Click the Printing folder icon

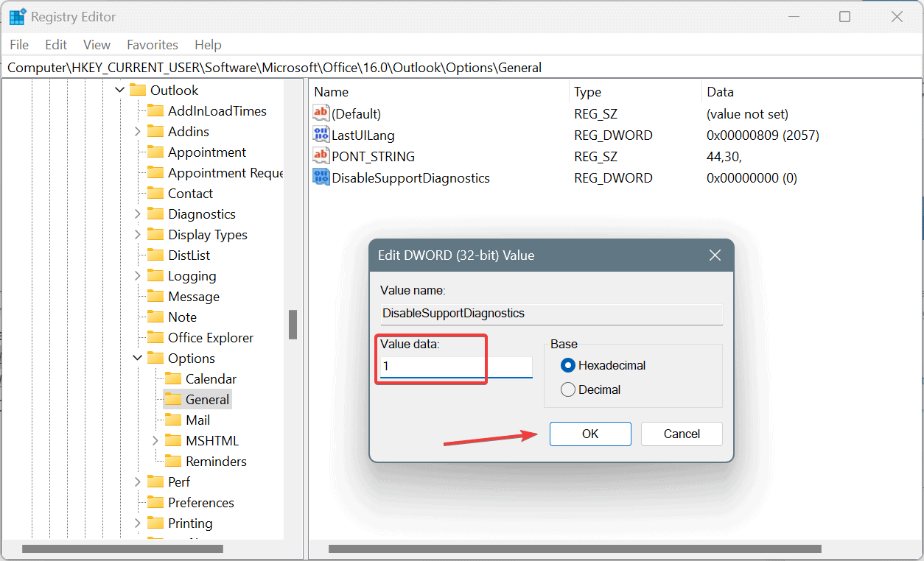(155, 523)
